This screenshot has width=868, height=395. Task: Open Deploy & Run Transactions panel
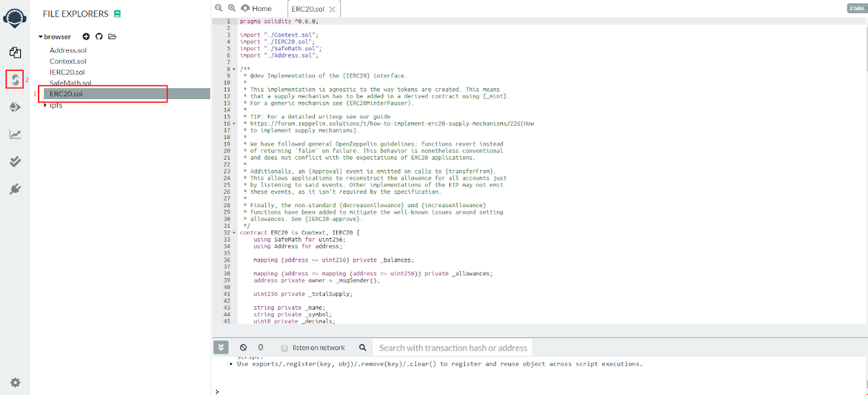point(14,107)
